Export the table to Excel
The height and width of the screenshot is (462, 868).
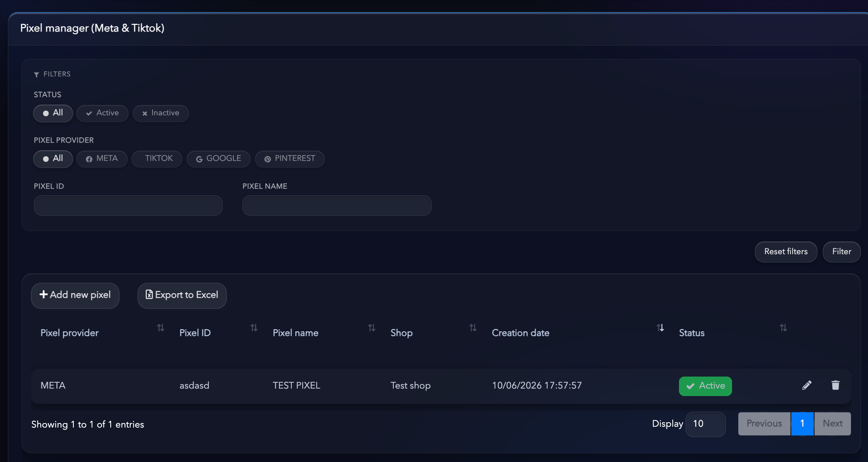(x=182, y=295)
